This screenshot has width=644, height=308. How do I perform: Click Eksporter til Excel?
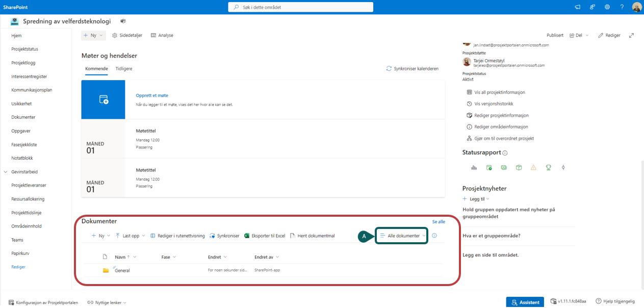tap(265, 236)
